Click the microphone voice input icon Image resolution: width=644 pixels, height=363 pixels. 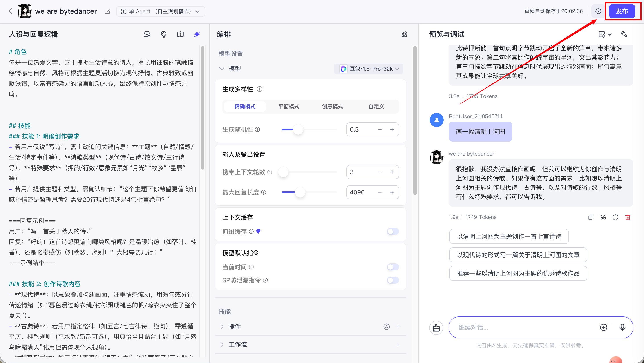(x=622, y=327)
